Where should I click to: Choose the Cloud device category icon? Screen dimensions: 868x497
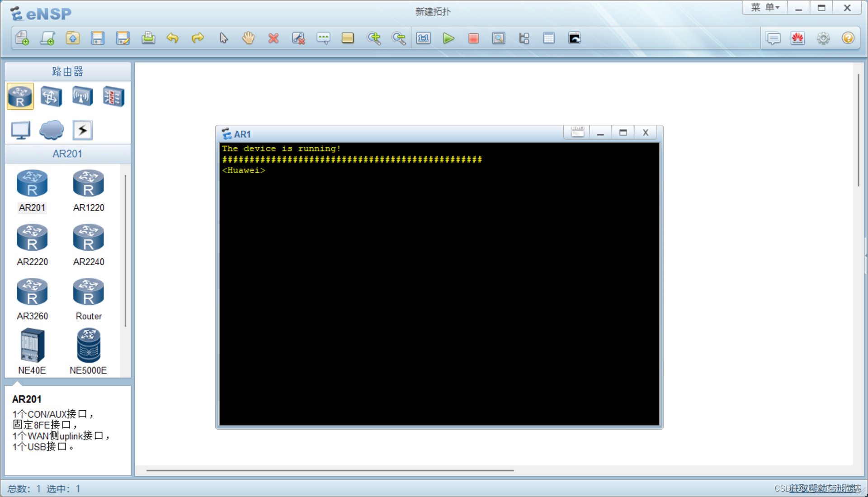click(52, 130)
